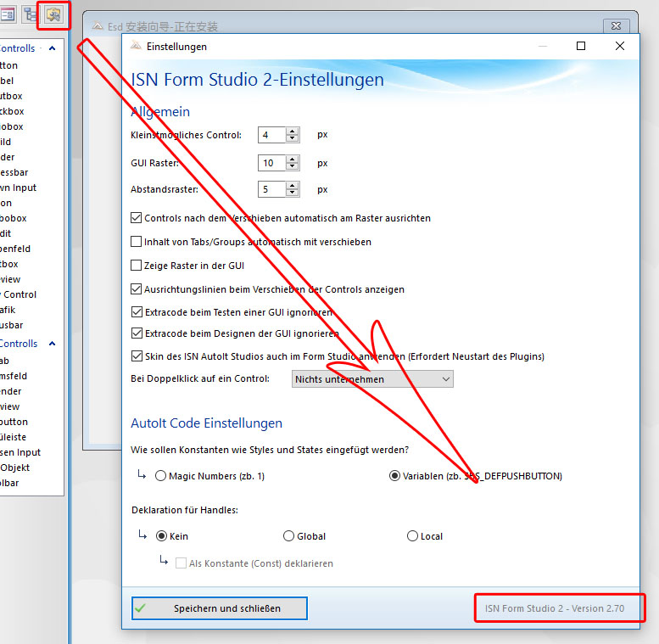Viewport: 659px width, 644px height.
Task: Close the Einstellungen dialog
Action: pos(619,46)
